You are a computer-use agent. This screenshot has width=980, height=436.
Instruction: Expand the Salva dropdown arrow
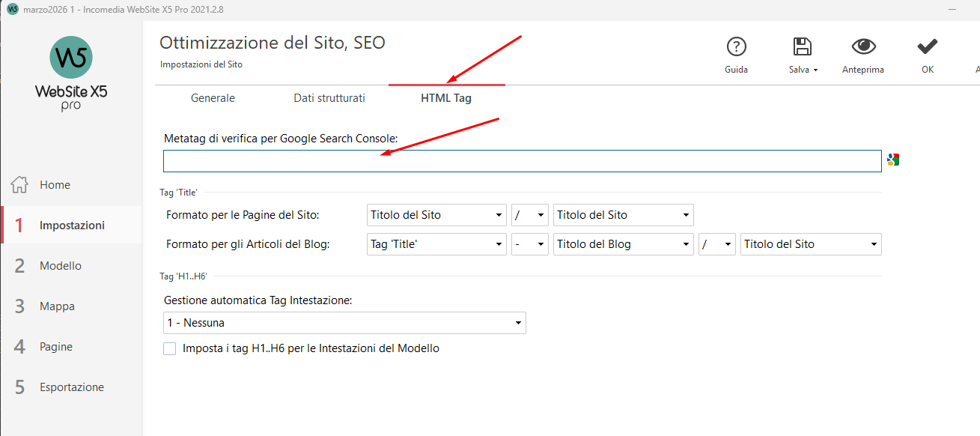815,70
